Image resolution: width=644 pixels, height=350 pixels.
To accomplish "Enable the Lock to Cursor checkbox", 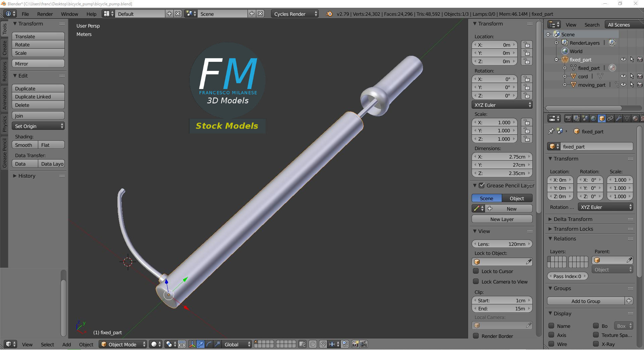I will point(476,271).
